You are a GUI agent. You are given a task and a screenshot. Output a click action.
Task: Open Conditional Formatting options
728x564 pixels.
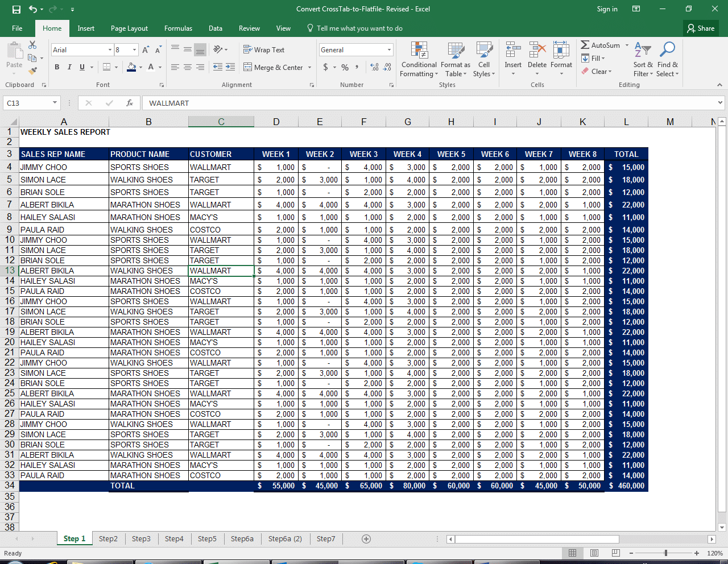pos(419,59)
